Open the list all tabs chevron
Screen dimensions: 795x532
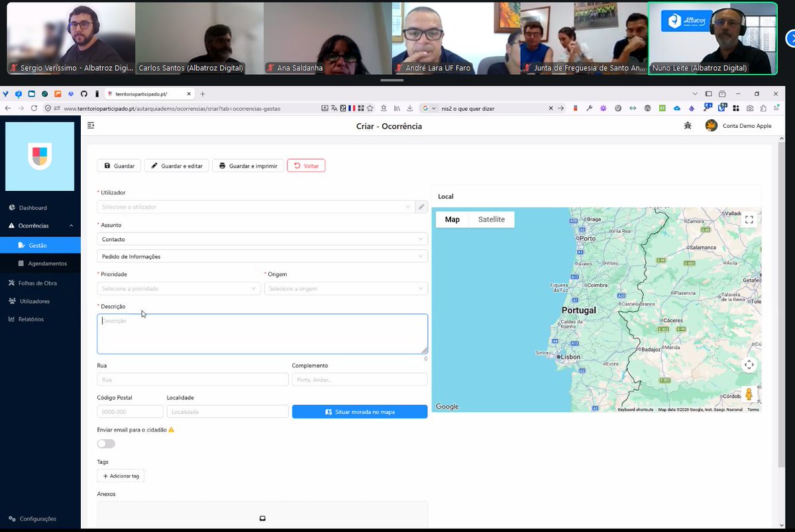695,94
